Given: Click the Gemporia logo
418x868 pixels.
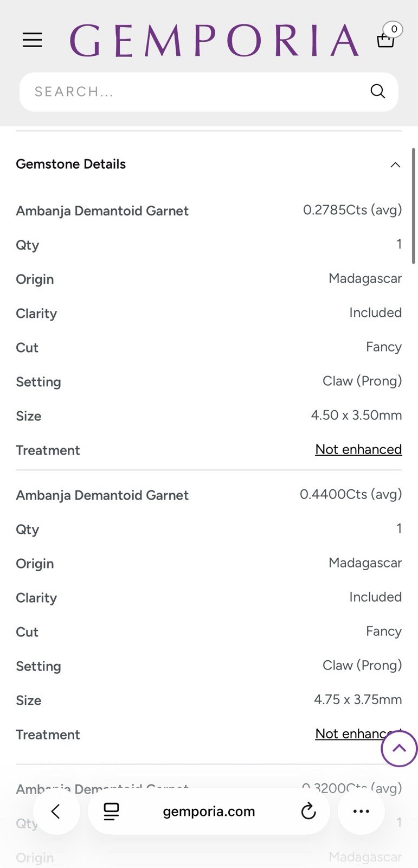Looking at the screenshot, I should point(214,40).
